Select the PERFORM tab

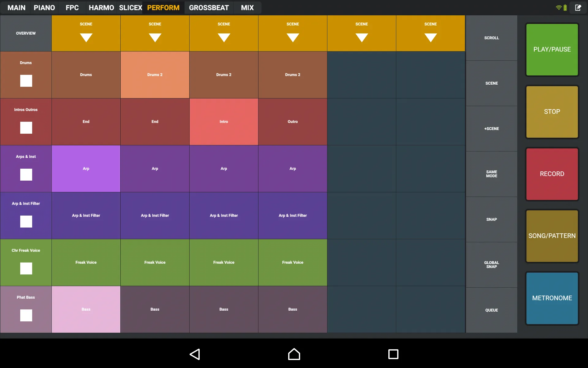tap(164, 7)
